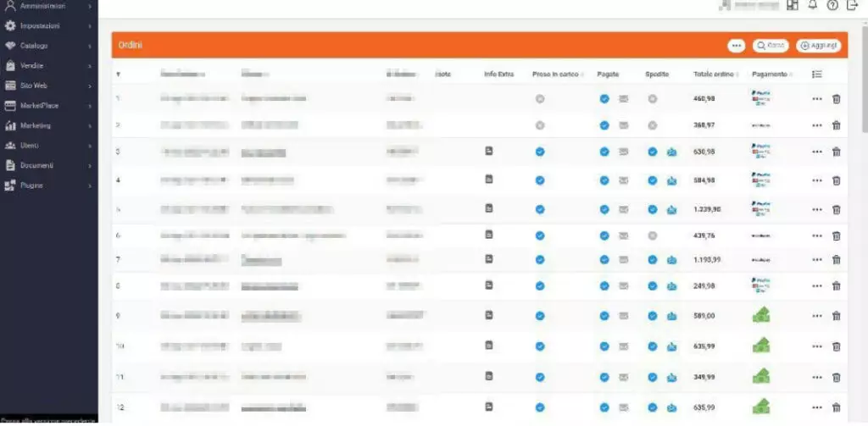Toggle Pagato check for order 630,98

click(x=604, y=152)
